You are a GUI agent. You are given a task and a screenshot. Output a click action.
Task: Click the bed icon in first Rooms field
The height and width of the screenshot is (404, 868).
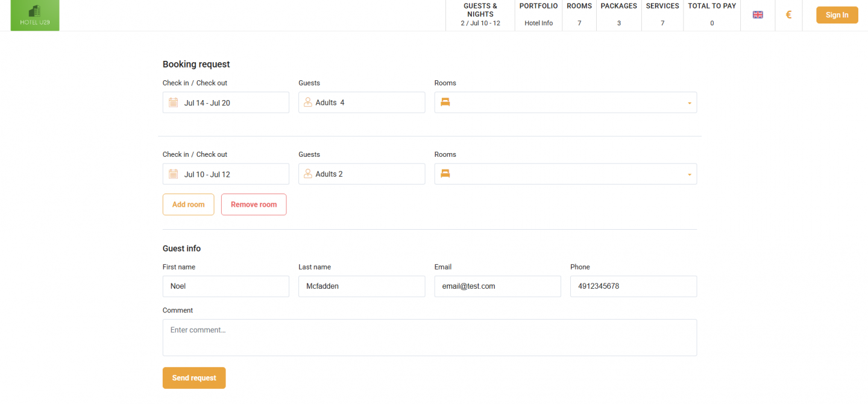(445, 103)
